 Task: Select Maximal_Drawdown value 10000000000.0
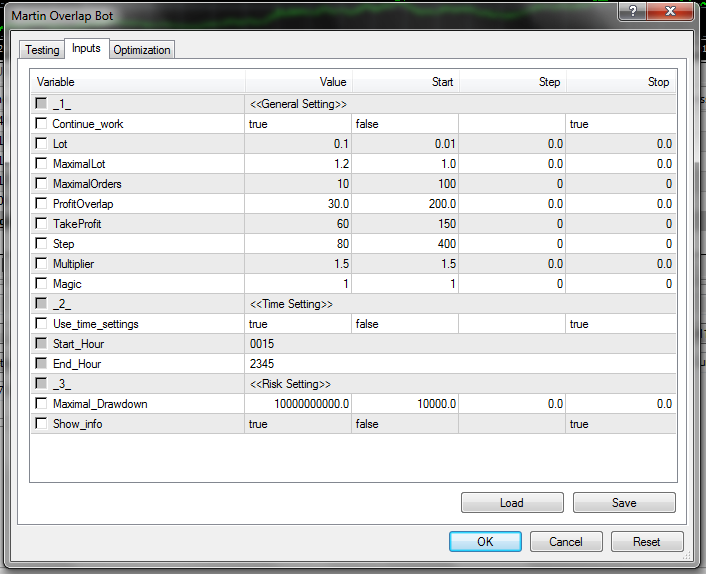click(298, 403)
